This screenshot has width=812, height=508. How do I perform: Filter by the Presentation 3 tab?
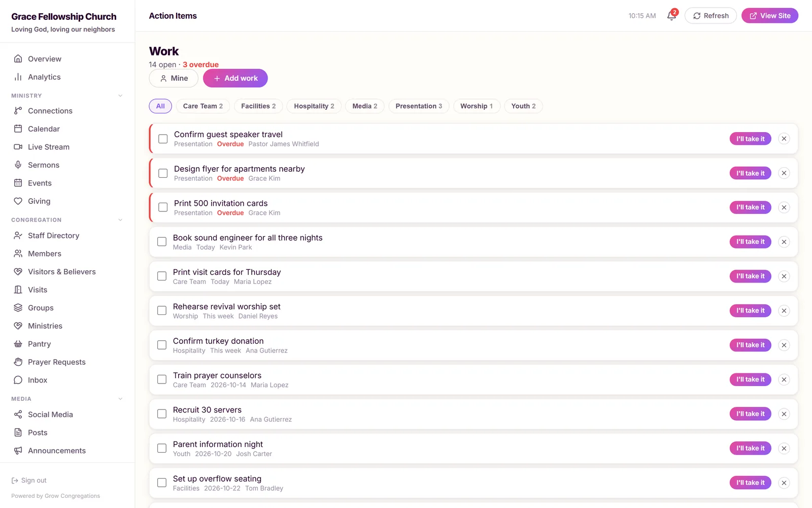click(419, 106)
